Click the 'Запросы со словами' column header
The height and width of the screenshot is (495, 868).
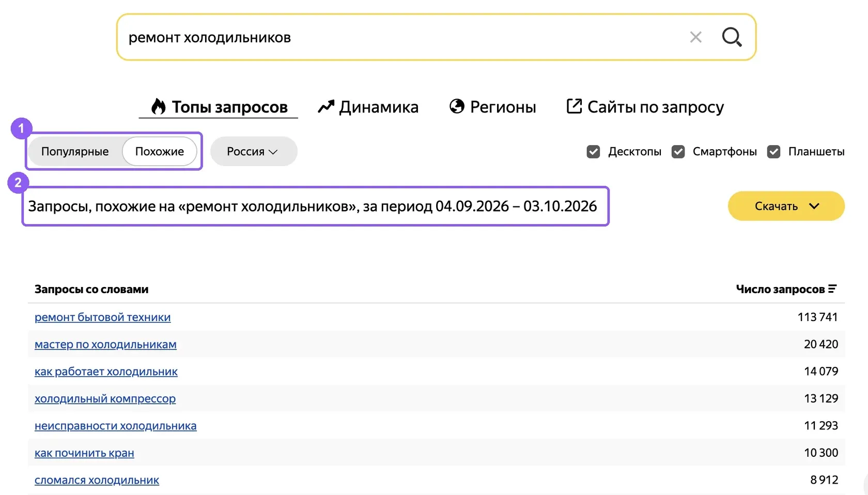click(x=91, y=289)
